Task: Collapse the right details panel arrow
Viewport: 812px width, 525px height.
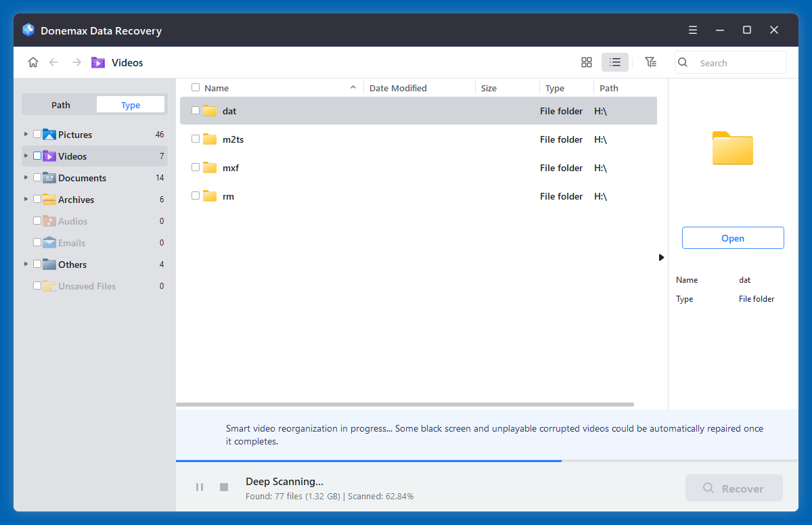Action: click(x=661, y=257)
